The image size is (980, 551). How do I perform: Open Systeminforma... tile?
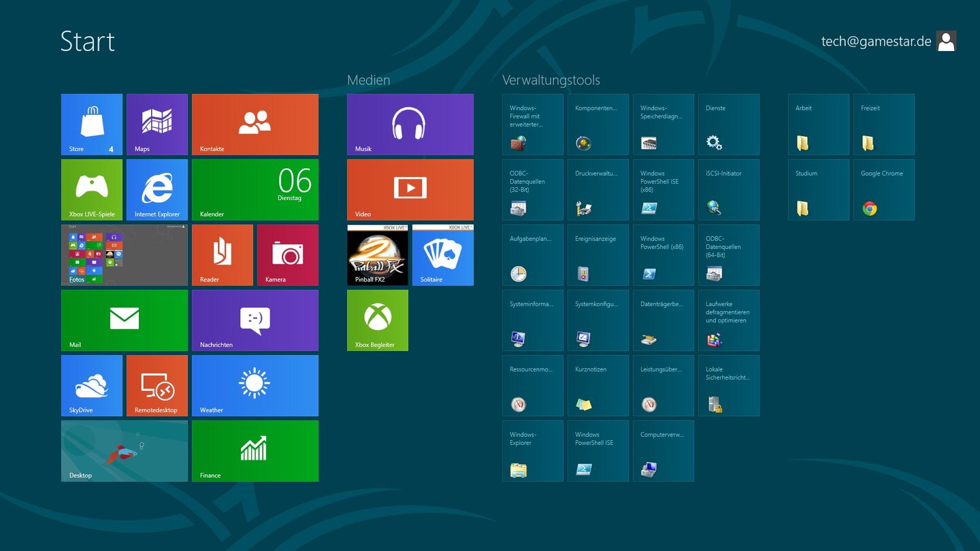pos(533,320)
